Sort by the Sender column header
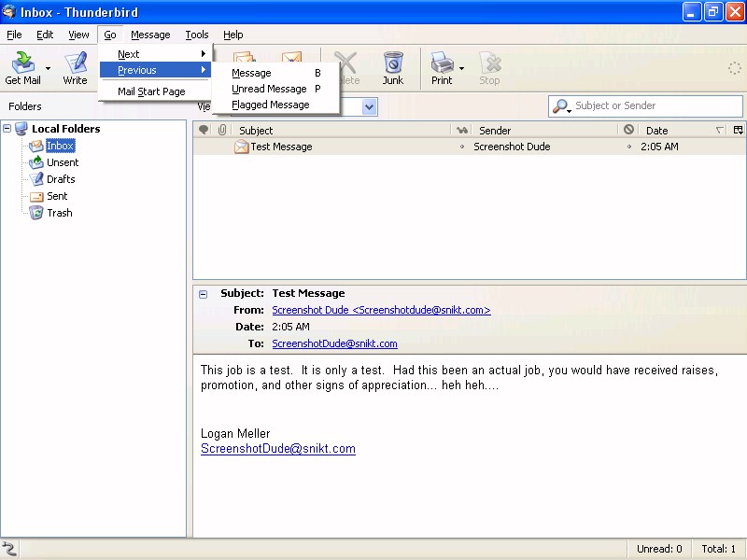 coord(545,130)
